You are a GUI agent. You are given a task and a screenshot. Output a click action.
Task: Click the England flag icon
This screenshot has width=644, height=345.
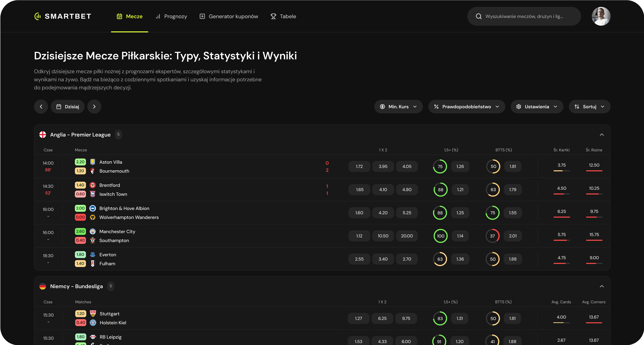[43, 135]
